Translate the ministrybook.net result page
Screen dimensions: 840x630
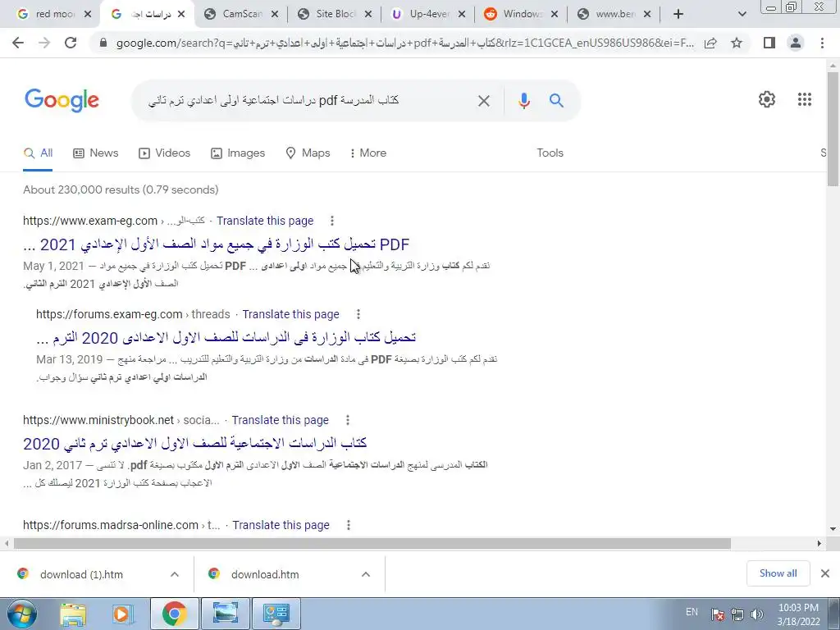pyautogui.click(x=281, y=420)
